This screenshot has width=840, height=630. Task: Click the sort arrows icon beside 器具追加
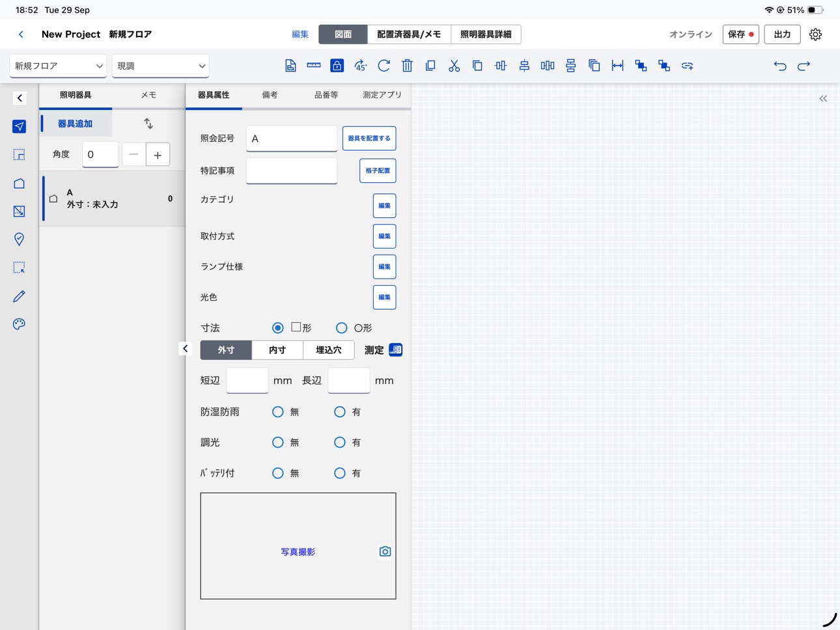point(148,124)
